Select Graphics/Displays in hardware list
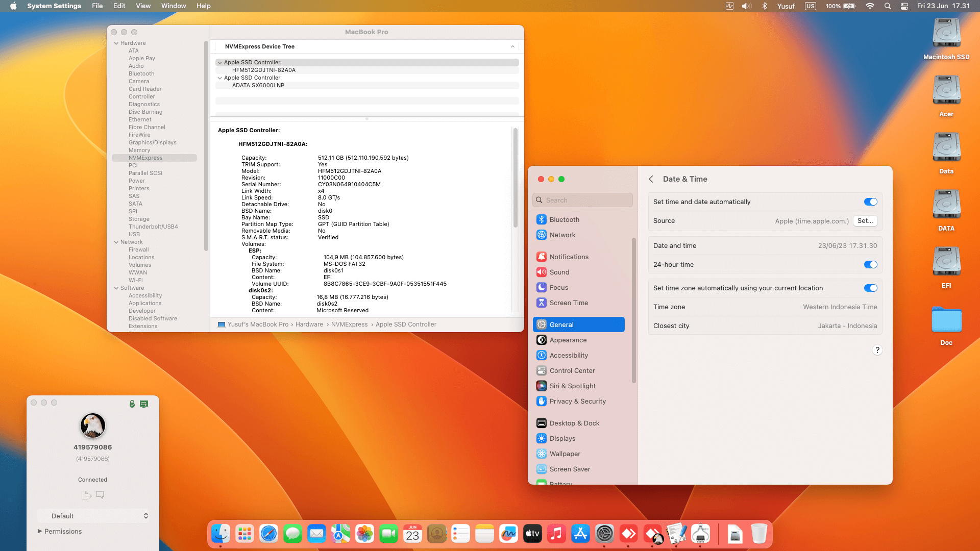This screenshot has height=551, width=980. (152, 143)
